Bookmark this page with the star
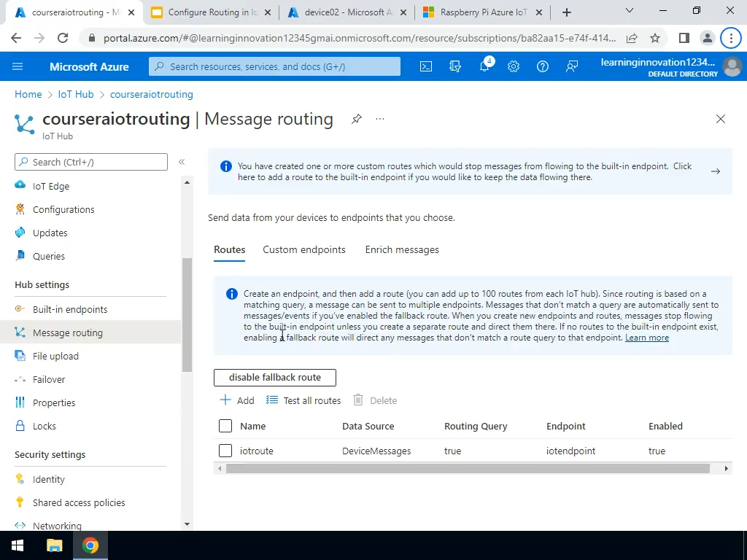 (x=655, y=38)
